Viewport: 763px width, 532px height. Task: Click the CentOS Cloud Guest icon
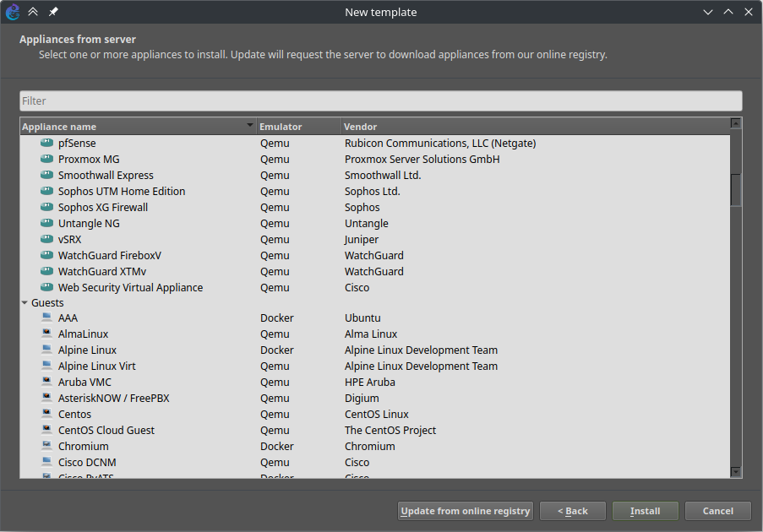click(46, 430)
